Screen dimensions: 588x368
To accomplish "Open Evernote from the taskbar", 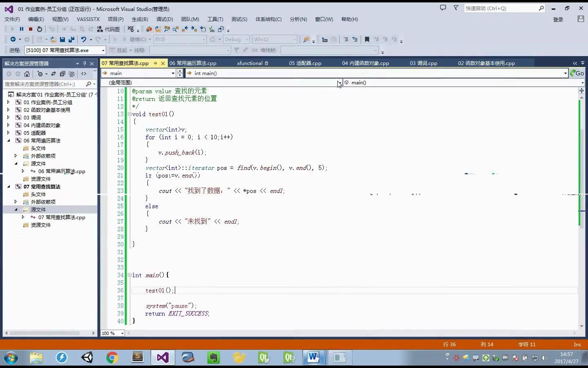I will tap(214, 358).
